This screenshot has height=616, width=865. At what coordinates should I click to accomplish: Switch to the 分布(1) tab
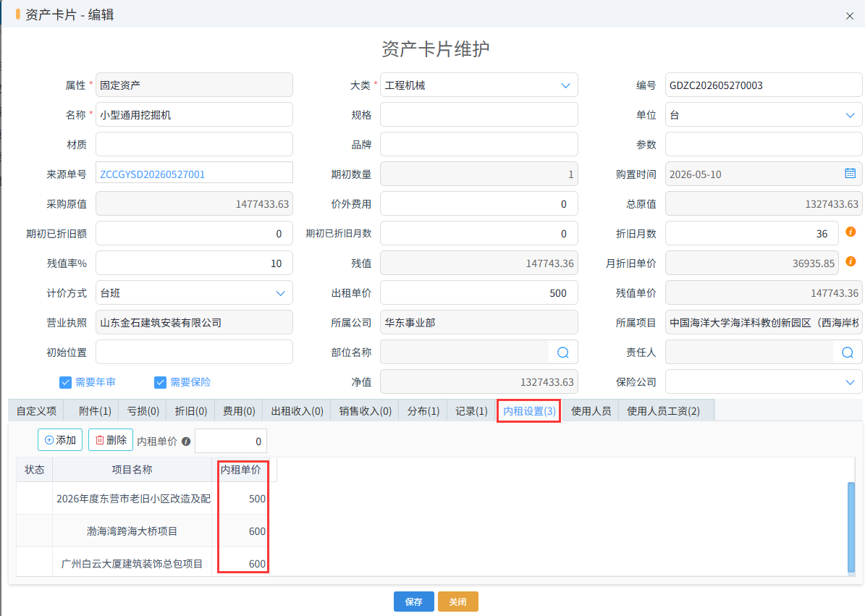click(x=423, y=411)
